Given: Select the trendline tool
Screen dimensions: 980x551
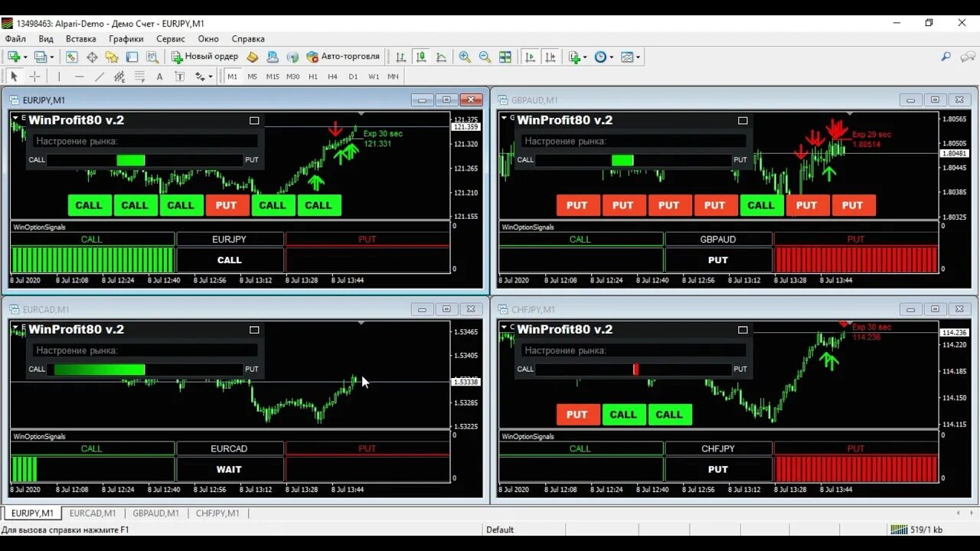Looking at the screenshot, I should click(x=100, y=77).
